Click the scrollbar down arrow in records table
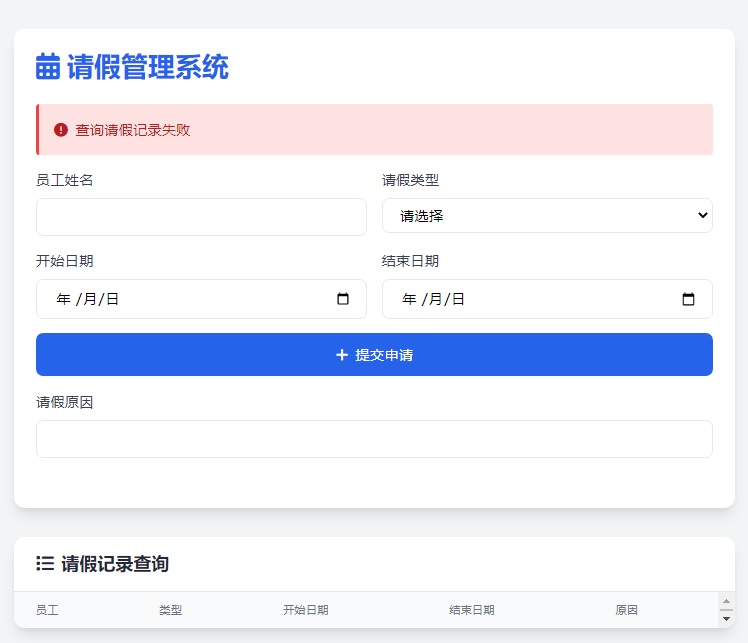 (726, 619)
